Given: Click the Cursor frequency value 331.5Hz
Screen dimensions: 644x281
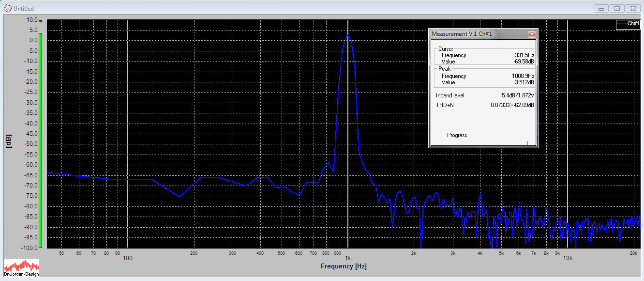Looking at the screenshot, I should point(524,55).
